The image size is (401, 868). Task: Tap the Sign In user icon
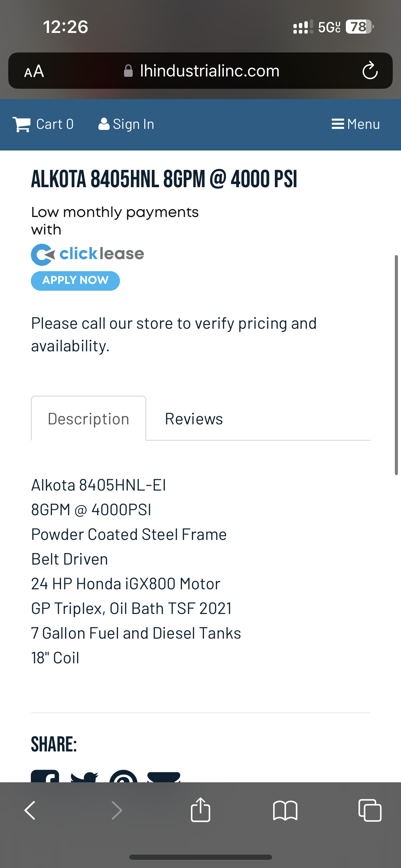click(x=104, y=124)
